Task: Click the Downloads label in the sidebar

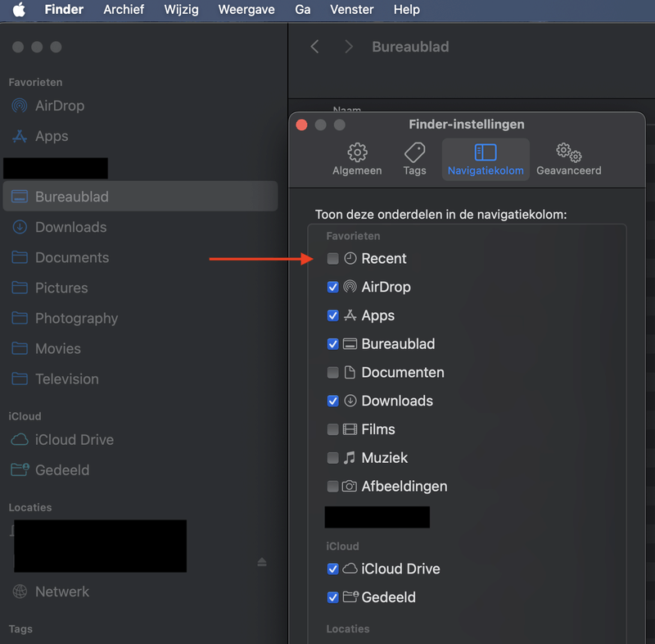Action: coord(71,227)
